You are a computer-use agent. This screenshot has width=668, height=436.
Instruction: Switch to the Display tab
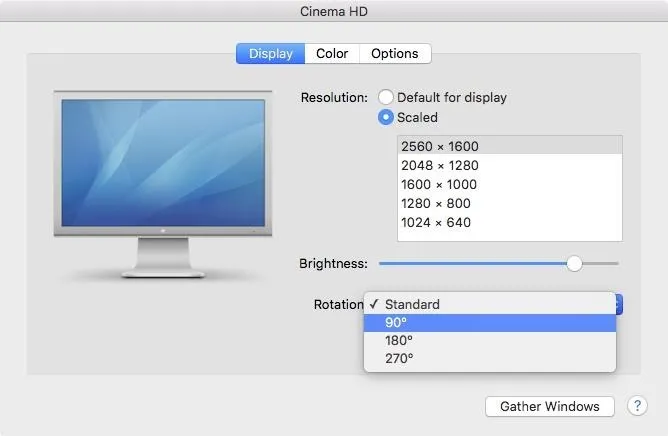tap(271, 54)
